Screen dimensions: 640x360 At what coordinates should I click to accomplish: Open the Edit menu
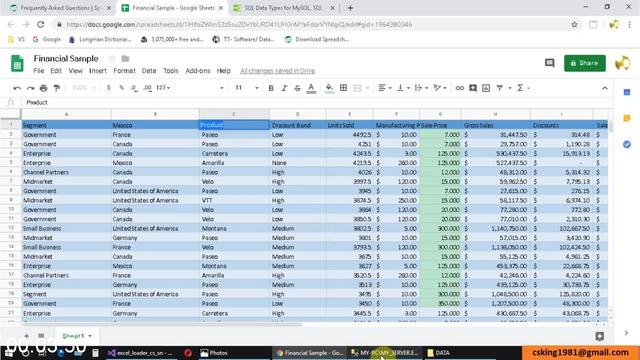[x=56, y=71]
